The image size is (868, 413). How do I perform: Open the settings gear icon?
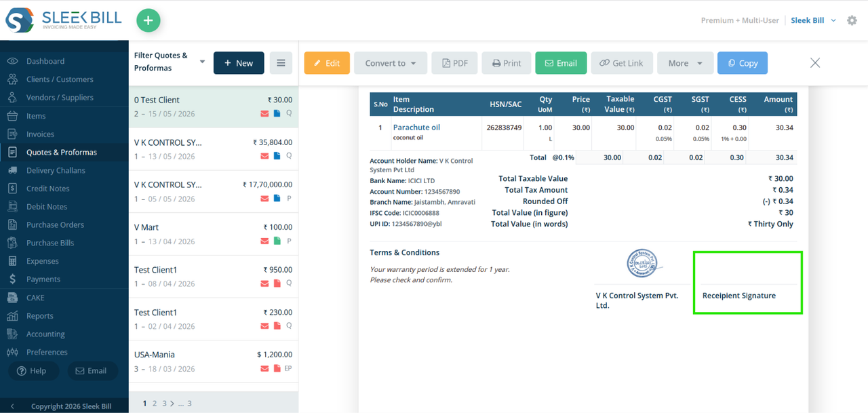[x=852, y=20]
